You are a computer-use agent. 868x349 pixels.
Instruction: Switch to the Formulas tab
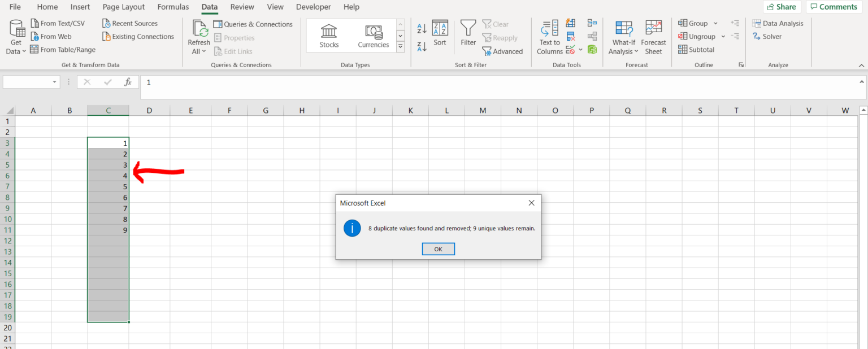click(173, 7)
